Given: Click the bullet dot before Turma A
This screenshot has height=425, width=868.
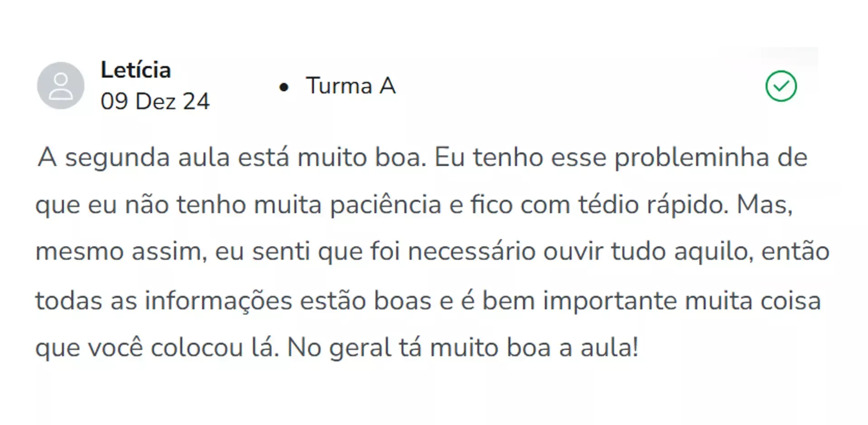Looking at the screenshot, I should 284,87.
